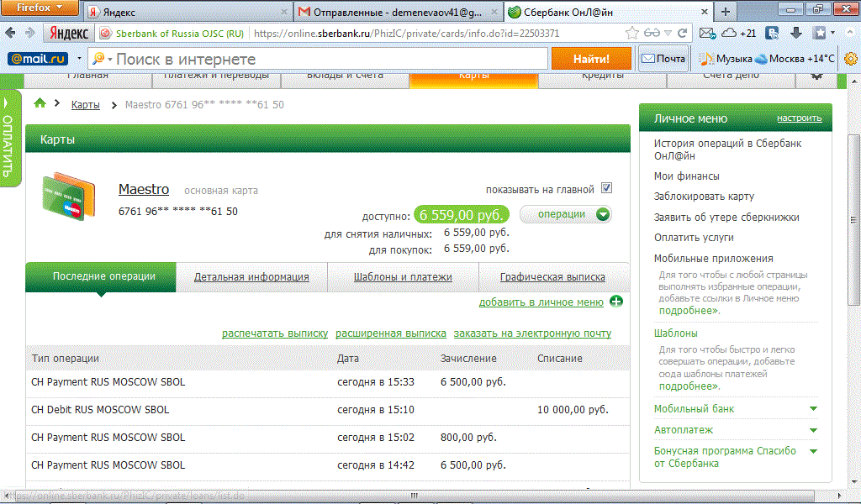Click the green plus icon next to добавить в личное меню
This screenshot has width=861, height=504.
click(616, 302)
